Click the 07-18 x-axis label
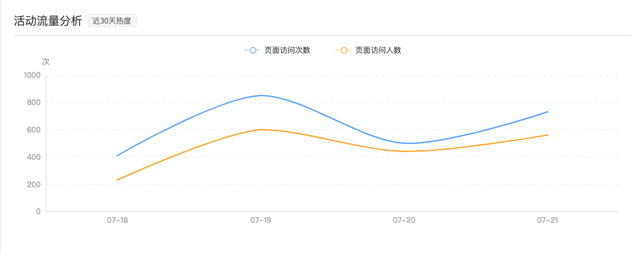Viewport: 644px width, 254px height. (118, 220)
